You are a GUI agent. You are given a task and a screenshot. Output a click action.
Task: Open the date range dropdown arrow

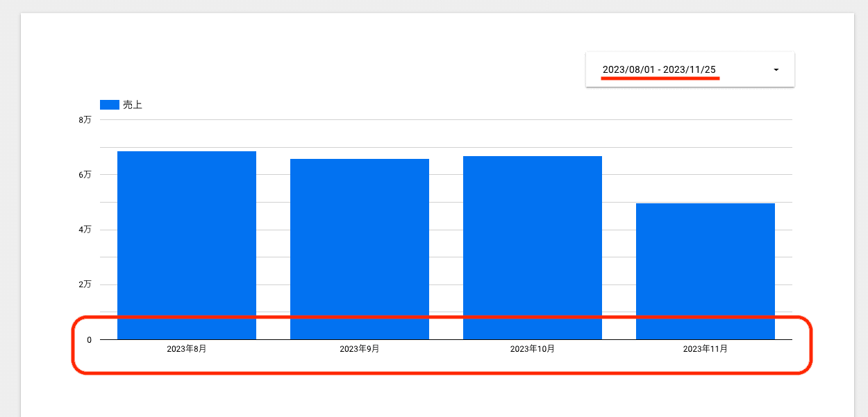pos(776,70)
